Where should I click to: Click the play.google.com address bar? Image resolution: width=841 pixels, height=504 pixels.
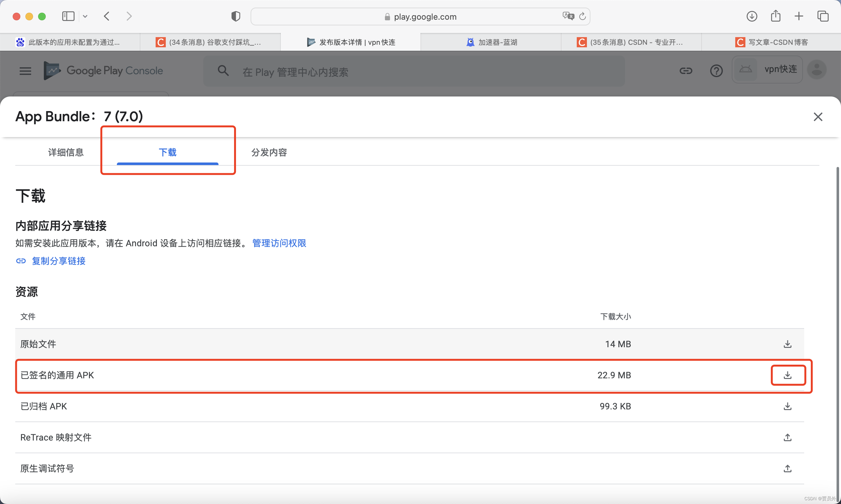(x=420, y=16)
